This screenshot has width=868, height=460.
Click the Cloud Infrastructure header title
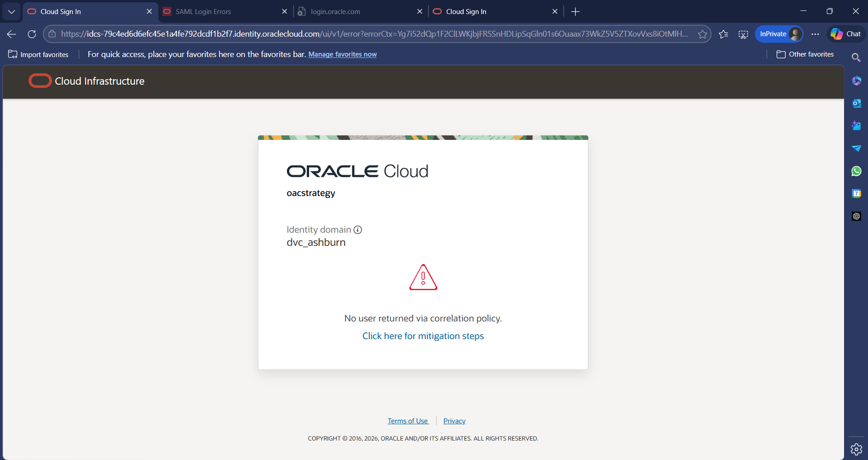coord(100,81)
